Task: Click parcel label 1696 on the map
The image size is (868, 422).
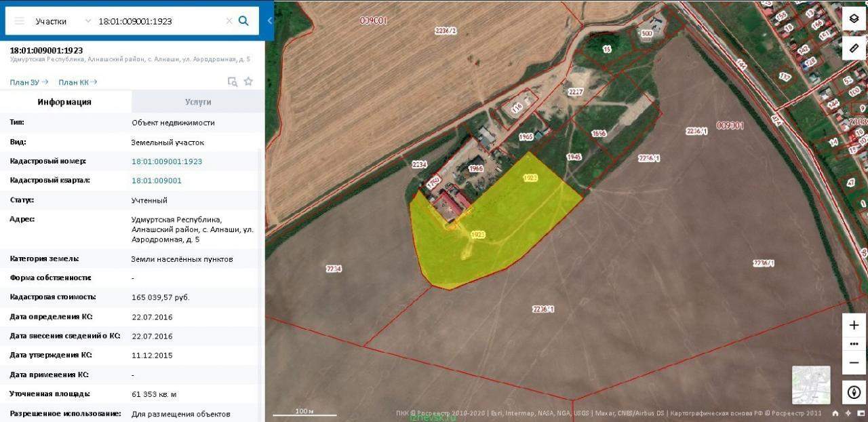Action: pos(599,134)
